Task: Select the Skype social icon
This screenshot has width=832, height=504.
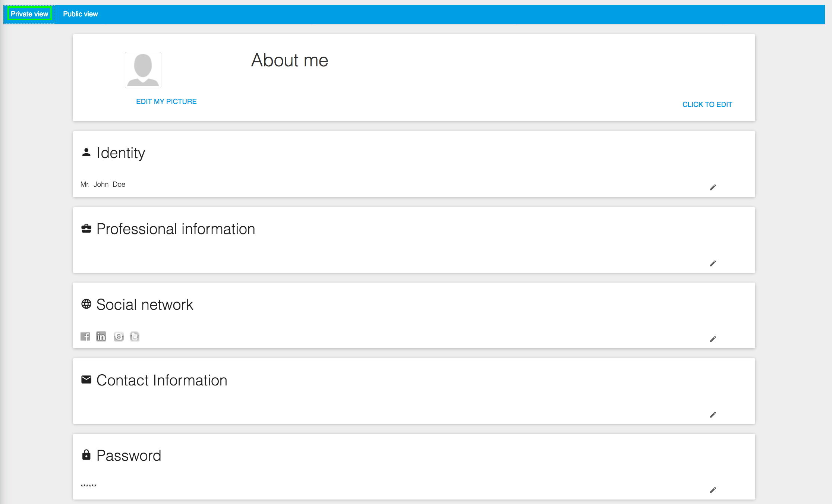Action: 119,337
